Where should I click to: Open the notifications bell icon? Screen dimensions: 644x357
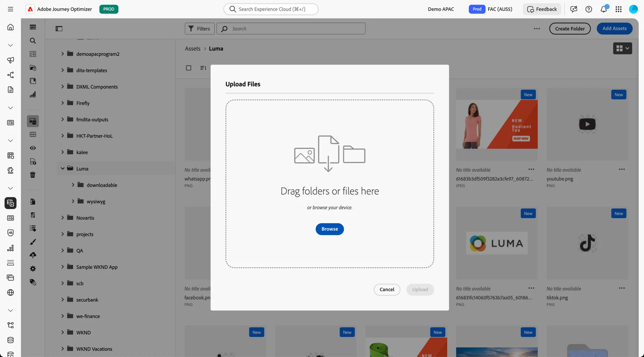point(603,9)
